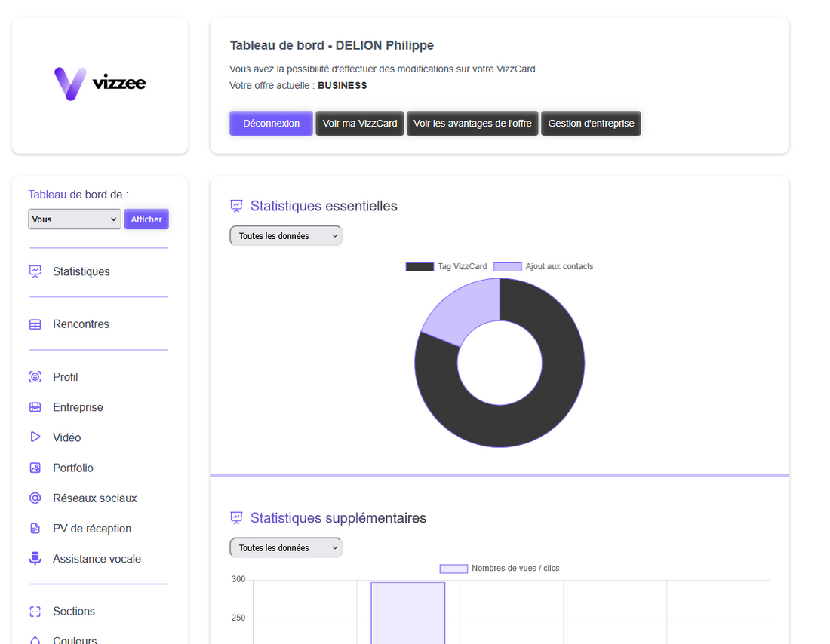Screen dimensions: 830x644
Task: Open the Sections menu item
Action: tap(73, 612)
